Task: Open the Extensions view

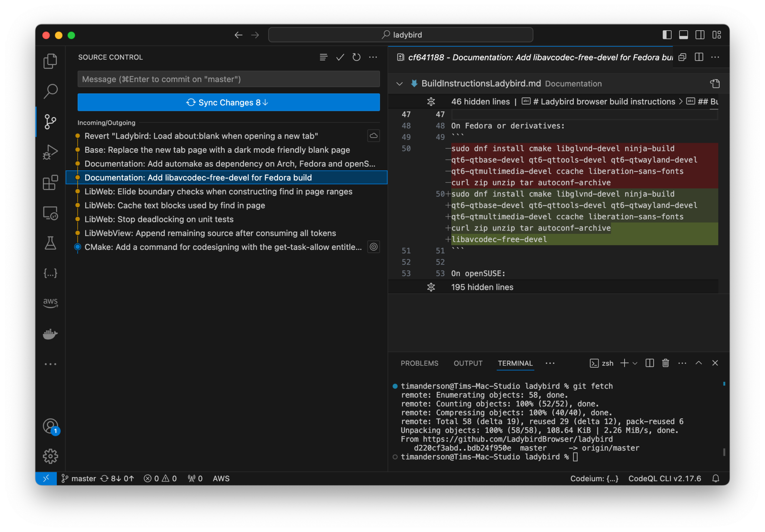Action: pyautogui.click(x=50, y=183)
